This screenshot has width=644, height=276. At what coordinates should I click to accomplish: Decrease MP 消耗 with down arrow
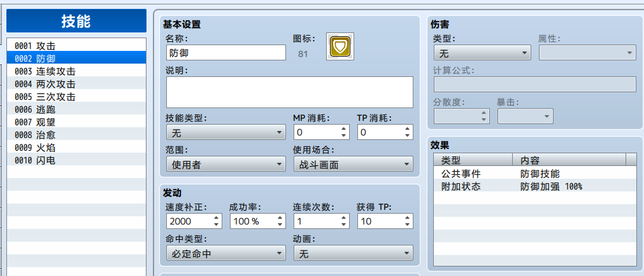343,135
